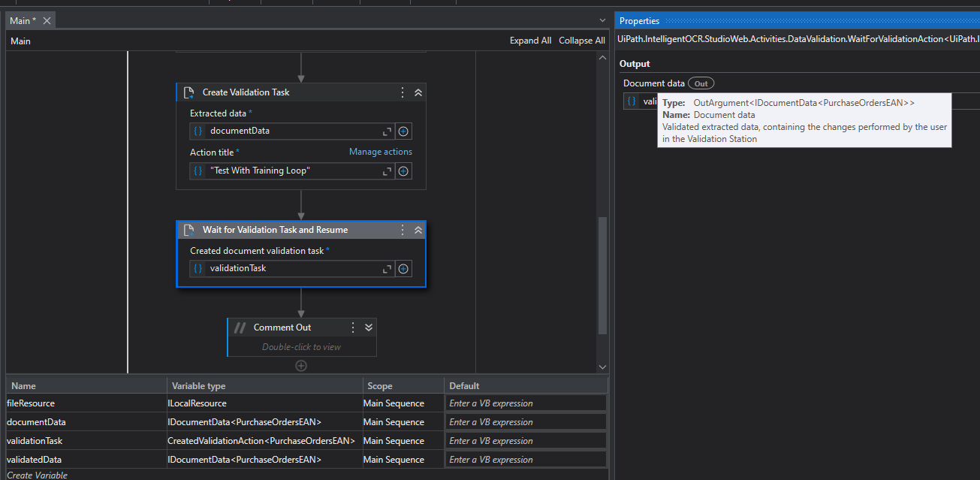980x480 pixels.
Task: Add activity with plus below Comment Out
Action: point(301,366)
